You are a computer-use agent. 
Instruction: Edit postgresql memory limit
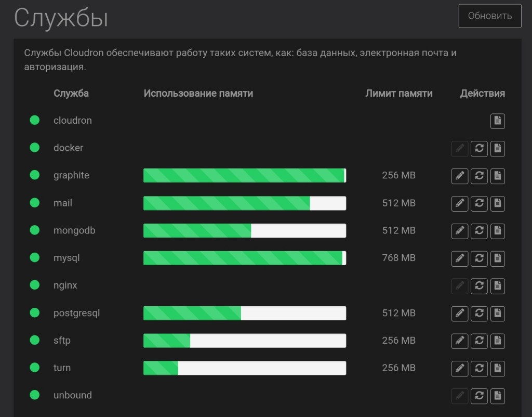460,314
